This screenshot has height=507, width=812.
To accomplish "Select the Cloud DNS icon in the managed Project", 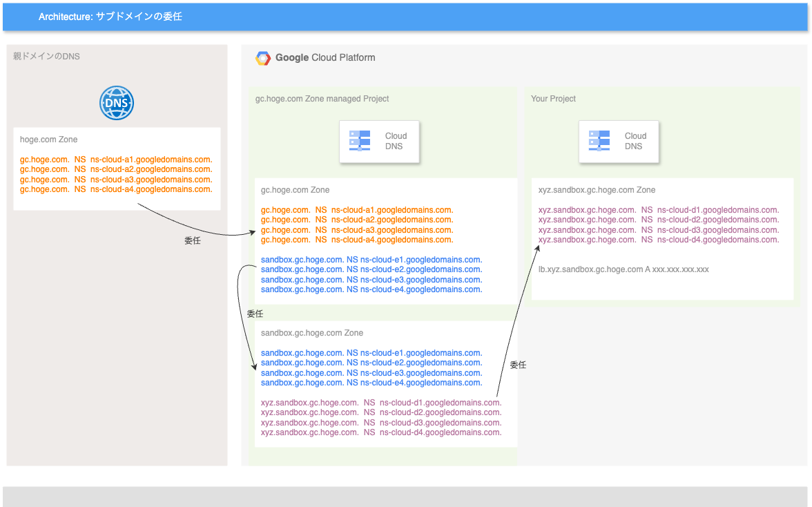I will pyautogui.click(x=360, y=141).
